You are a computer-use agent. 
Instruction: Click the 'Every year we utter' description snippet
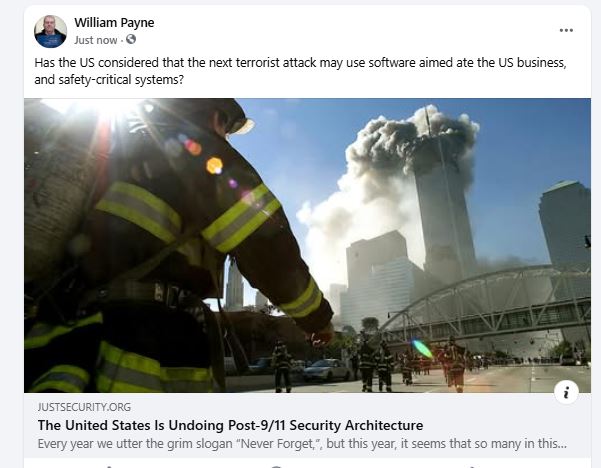click(302, 443)
